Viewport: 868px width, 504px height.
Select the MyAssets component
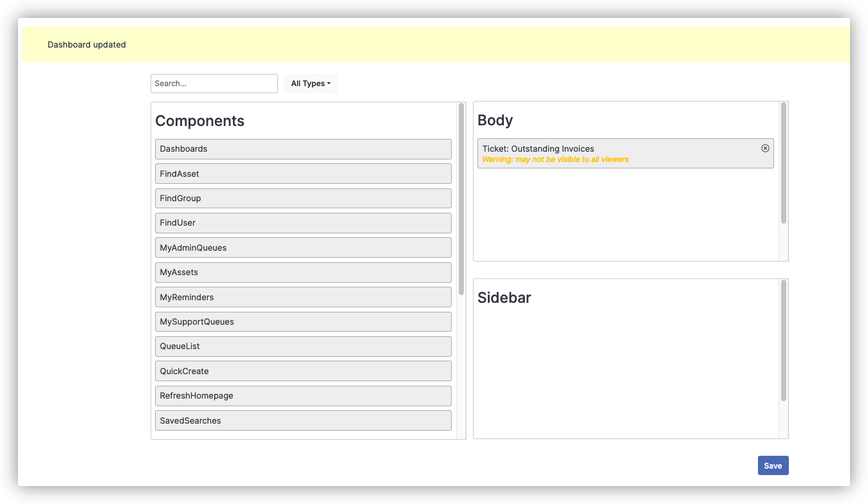[x=302, y=272]
